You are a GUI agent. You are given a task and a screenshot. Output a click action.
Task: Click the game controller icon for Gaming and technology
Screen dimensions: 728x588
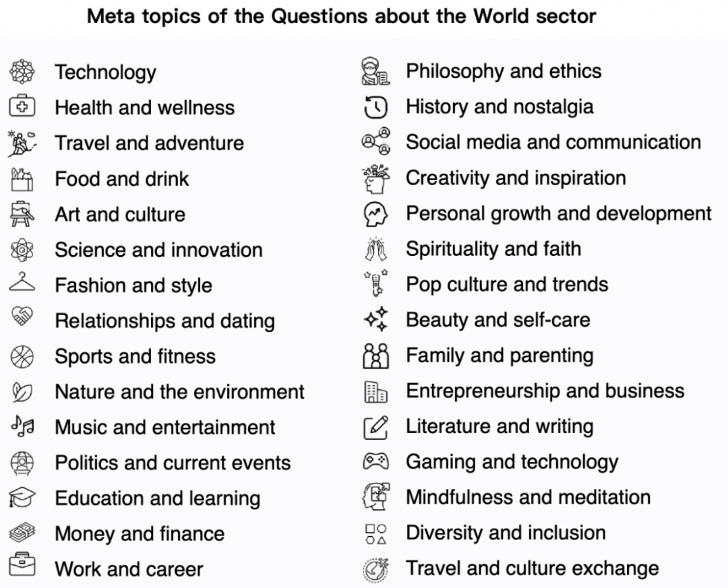click(x=375, y=461)
